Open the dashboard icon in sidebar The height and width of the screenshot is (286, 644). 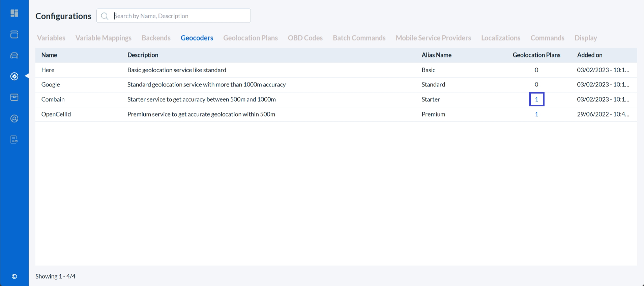tap(14, 13)
